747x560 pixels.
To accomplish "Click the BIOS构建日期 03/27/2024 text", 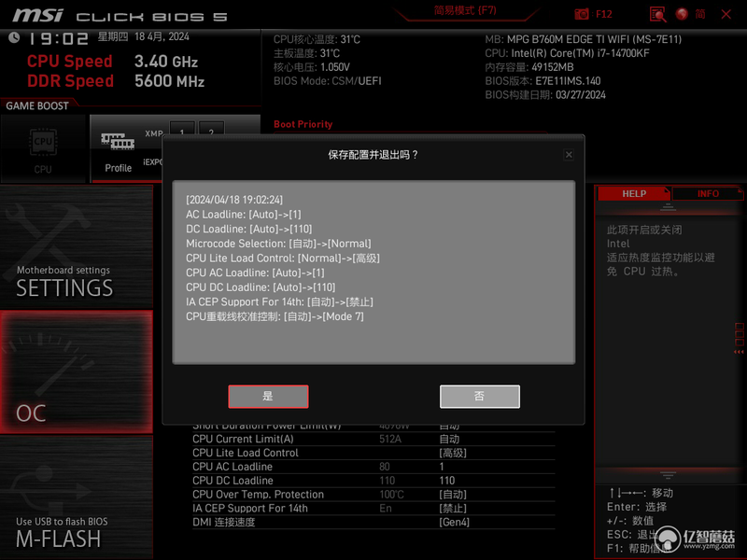I will click(545, 95).
